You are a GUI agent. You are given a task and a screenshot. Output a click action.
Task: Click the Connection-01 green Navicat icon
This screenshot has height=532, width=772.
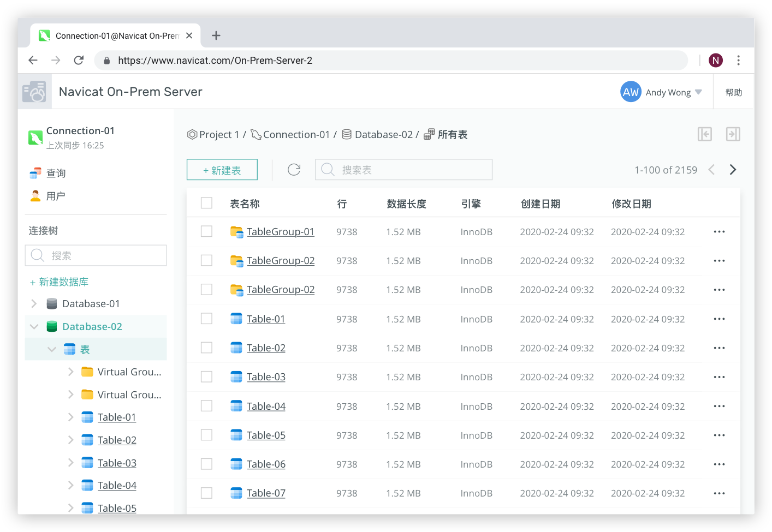(35, 138)
